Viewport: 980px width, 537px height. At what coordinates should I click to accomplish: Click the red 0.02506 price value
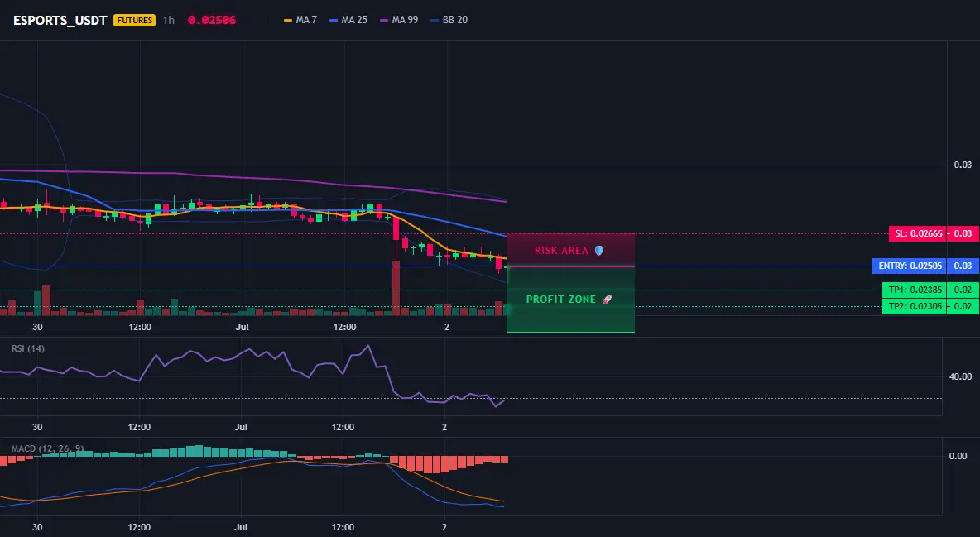coord(212,20)
